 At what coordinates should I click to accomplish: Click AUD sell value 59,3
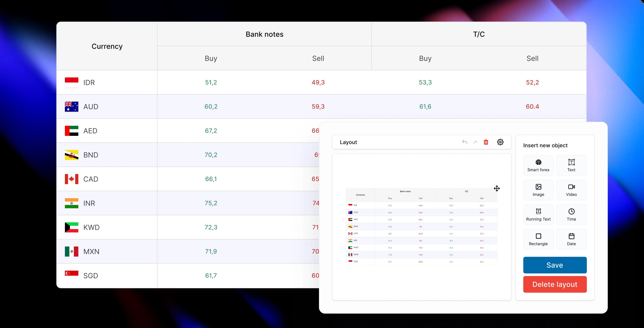(x=318, y=106)
